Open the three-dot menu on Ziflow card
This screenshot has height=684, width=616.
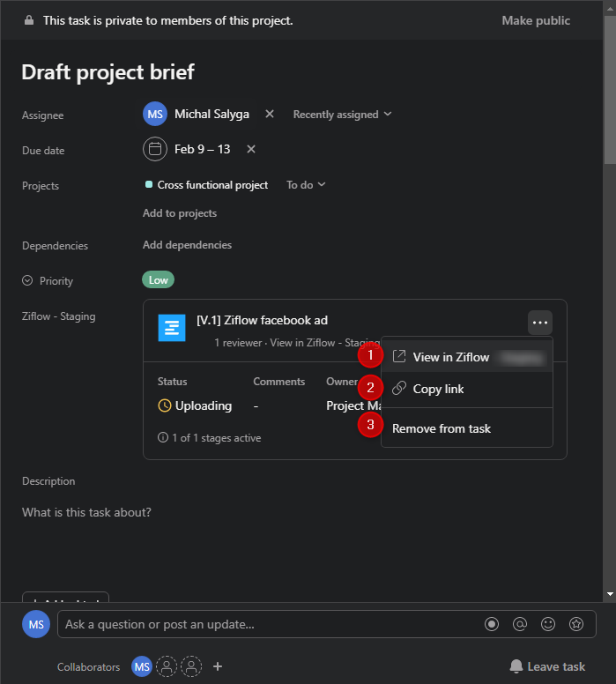(x=540, y=323)
